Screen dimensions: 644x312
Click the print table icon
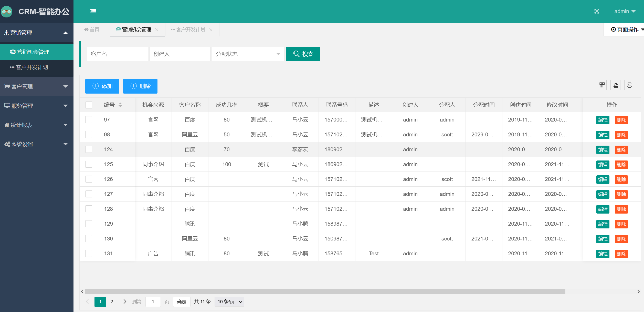pos(629,85)
